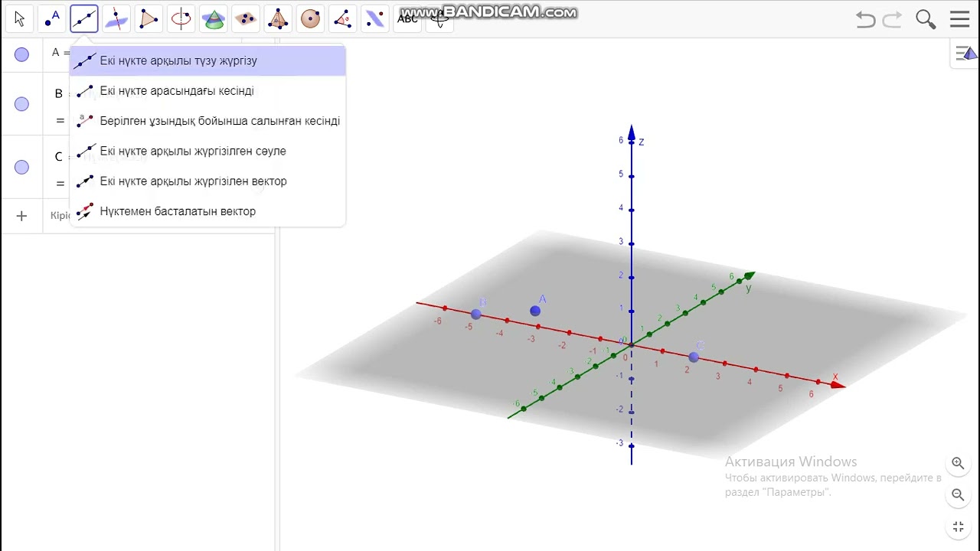Select the Rotate 3D graphics view tool

439,19
